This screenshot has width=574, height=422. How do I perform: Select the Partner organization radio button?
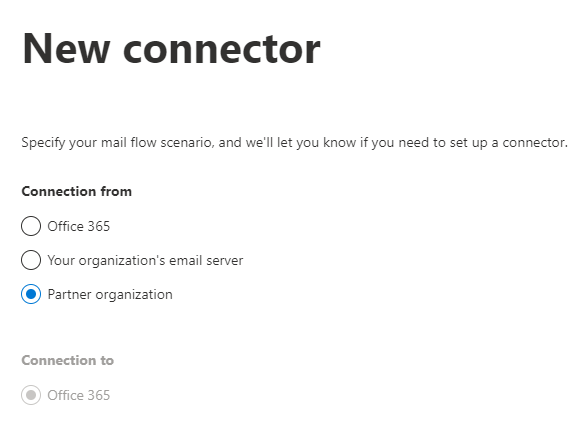pyautogui.click(x=31, y=294)
